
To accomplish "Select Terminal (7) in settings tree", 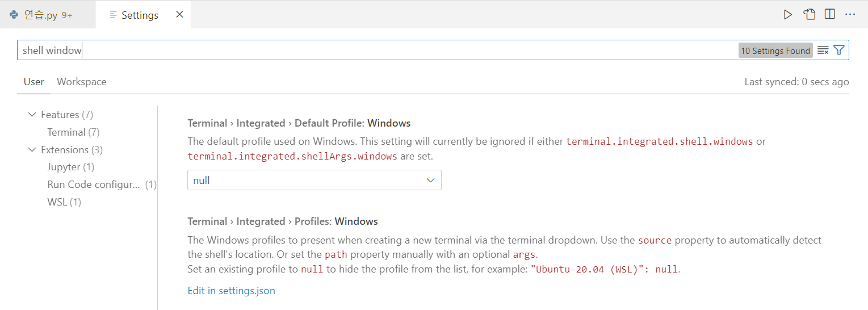I will point(73,132).
